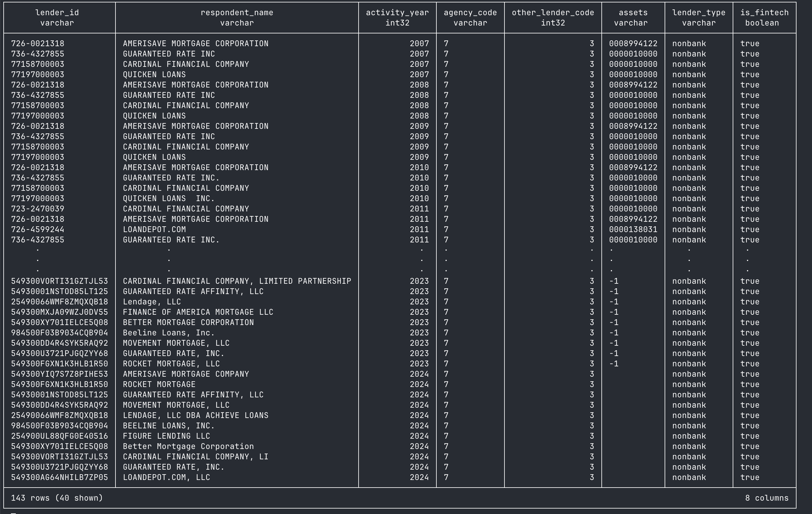Click the ROCKET MORTGAGE, LLC 2023 cell
The image size is (812, 514).
tap(171, 364)
